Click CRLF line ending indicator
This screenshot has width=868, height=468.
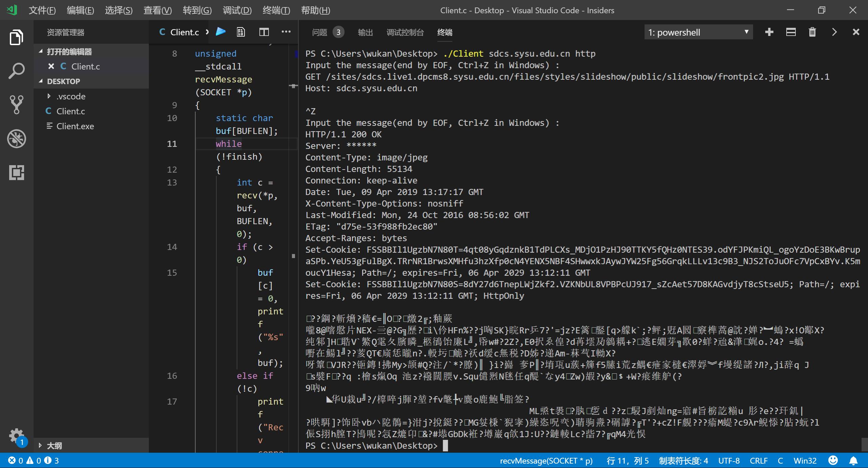(758, 461)
